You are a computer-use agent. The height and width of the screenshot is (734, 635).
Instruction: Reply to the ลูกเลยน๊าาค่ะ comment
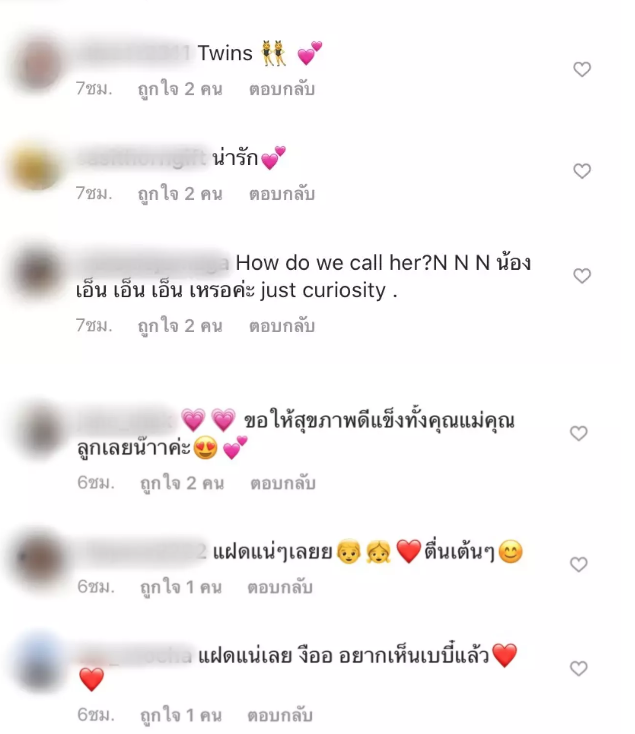pos(283,483)
